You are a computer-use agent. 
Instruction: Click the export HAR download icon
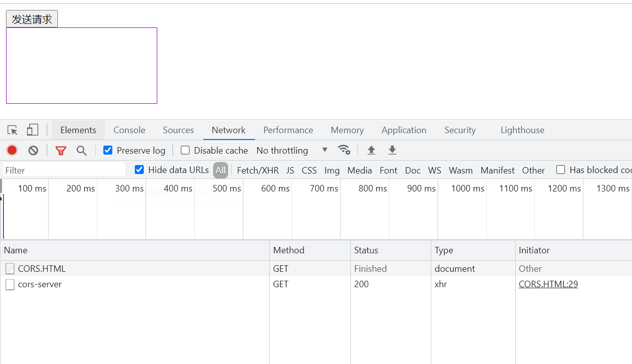(392, 150)
